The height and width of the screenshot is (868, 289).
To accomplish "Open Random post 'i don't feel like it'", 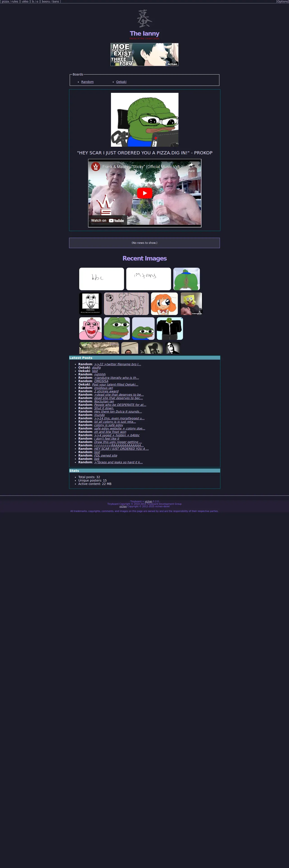I will [107, 438].
